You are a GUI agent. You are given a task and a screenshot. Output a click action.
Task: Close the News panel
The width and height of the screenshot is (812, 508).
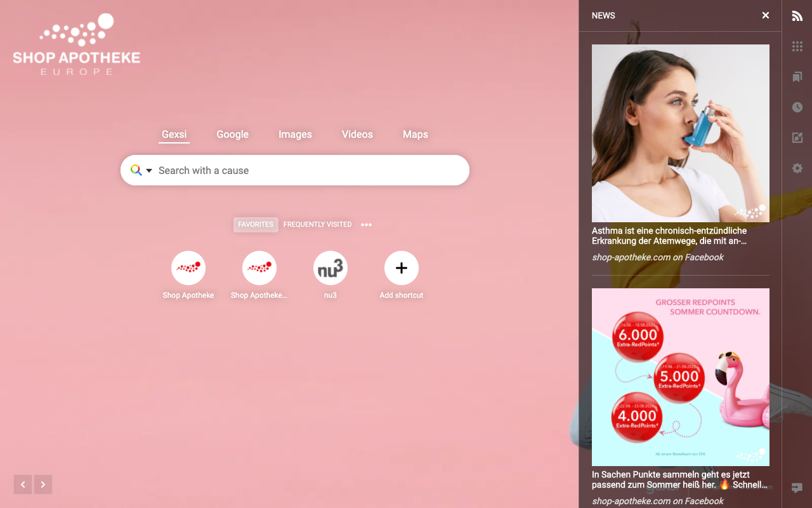coord(766,15)
